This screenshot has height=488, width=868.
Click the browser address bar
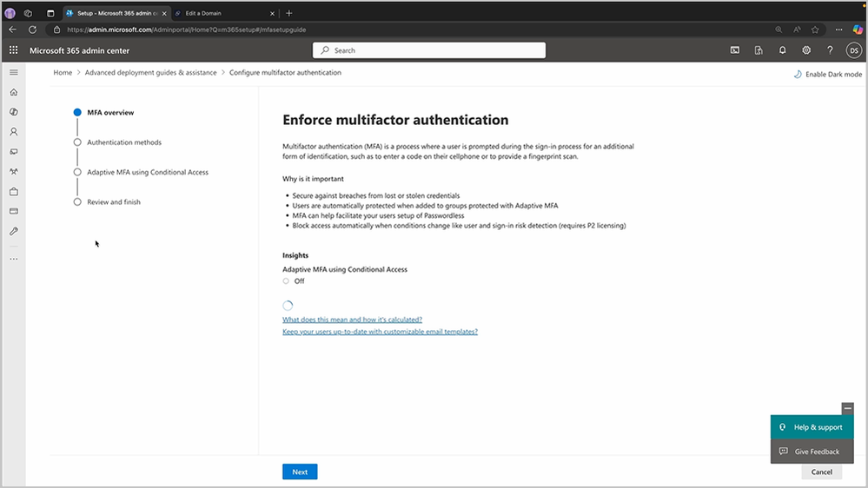click(409, 30)
